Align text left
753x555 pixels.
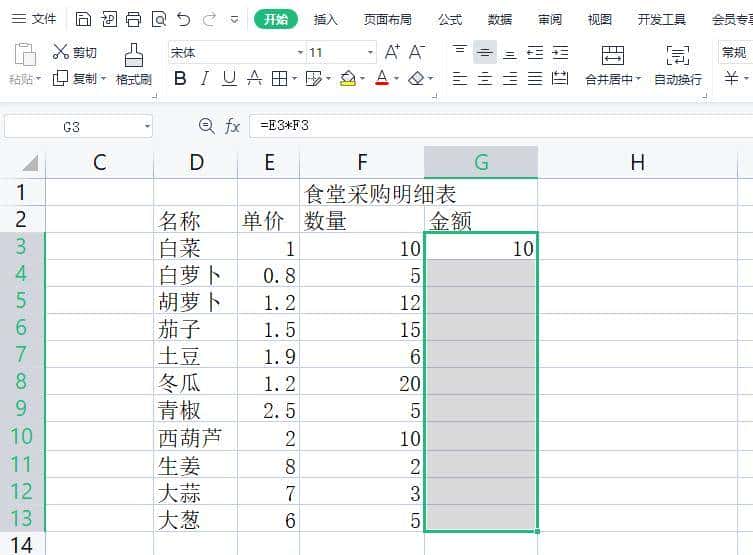tap(460, 78)
